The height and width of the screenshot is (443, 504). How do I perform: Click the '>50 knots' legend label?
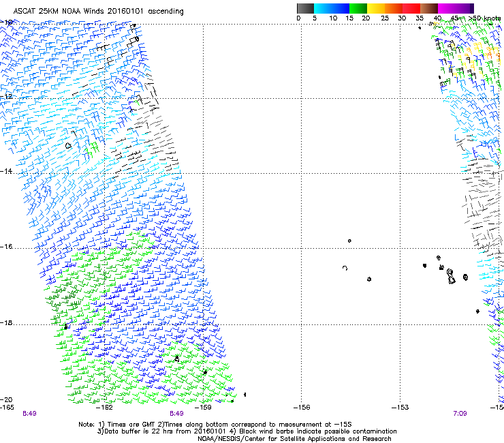(x=484, y=18)
